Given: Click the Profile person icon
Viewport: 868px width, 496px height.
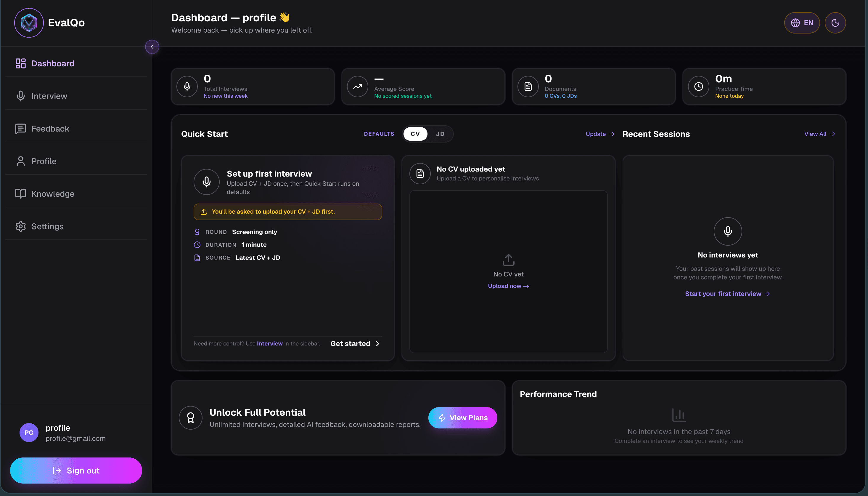Looking at the screenshot, I should coord(21,161).
